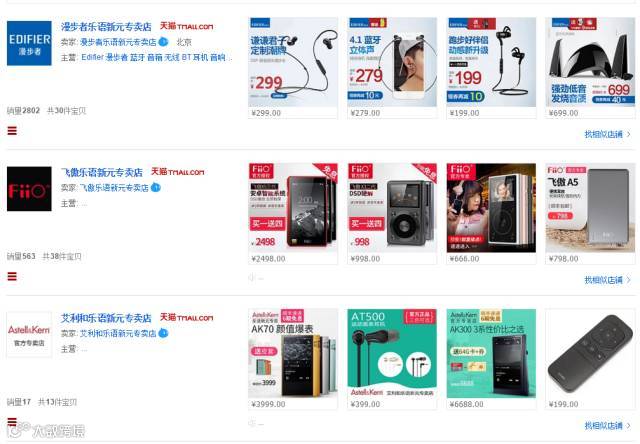Open the similar shops link in the Edifier row
This screenshot has height=444, width=640.
(607, 134)
